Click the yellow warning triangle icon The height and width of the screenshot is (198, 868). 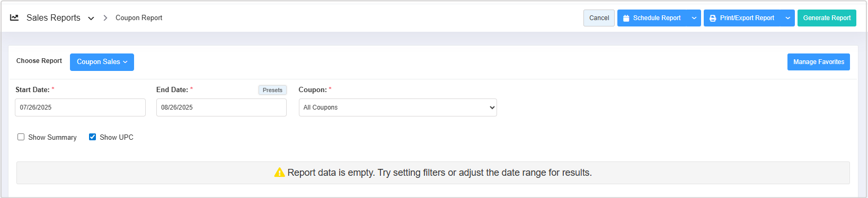click(x=279, y=172)
